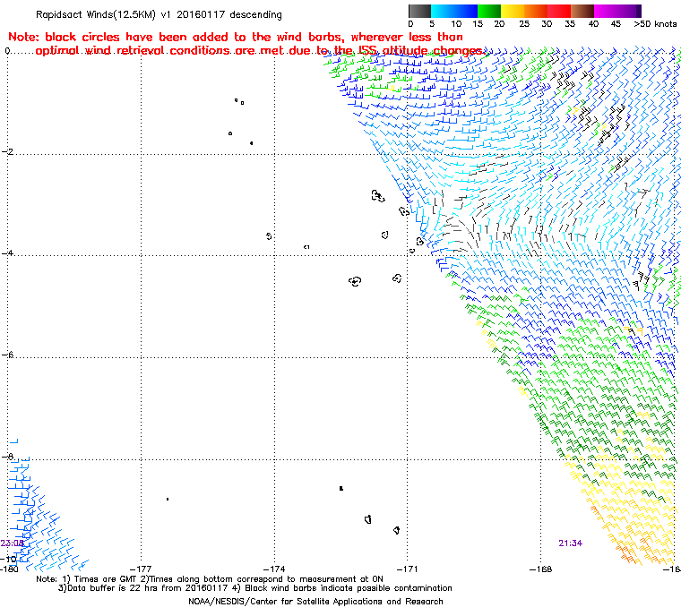Image resolution: width=681 pixels, height=616 pixels.
Task: Click the '-171' longitude axis label
Action: (407, 569)
